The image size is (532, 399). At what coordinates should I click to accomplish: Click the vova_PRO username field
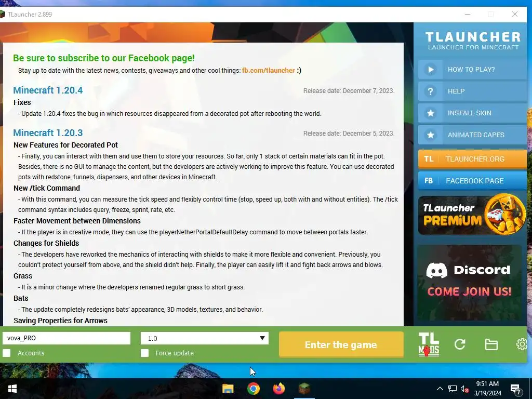coord(66,338)
